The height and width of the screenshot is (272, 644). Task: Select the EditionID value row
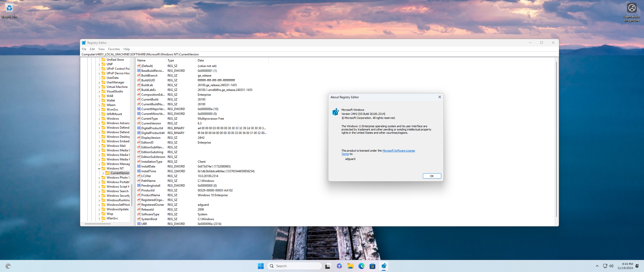pyautogui.click(x=202, y=143)
